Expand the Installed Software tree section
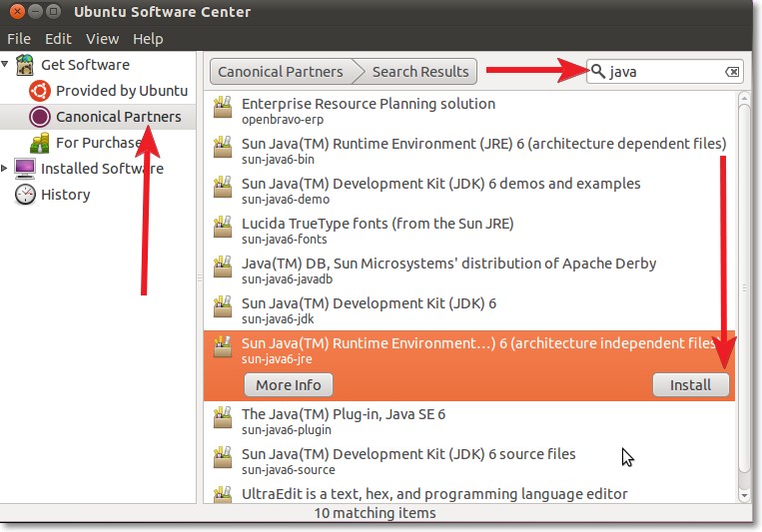 point(4,168)
